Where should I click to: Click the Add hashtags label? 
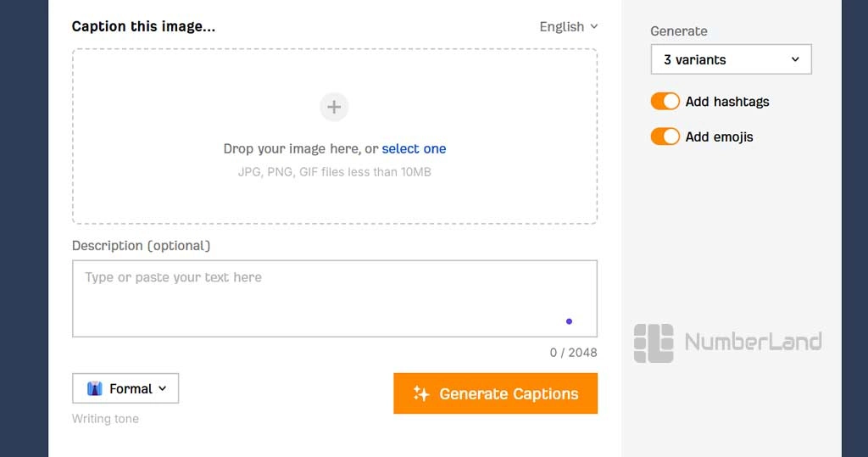pos(726,102)
